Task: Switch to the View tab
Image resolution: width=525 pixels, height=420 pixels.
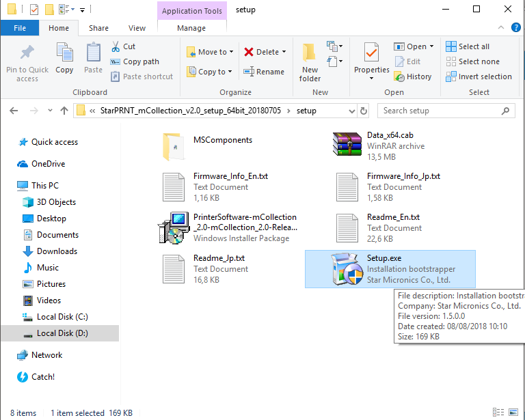Action: coord(137,28)
